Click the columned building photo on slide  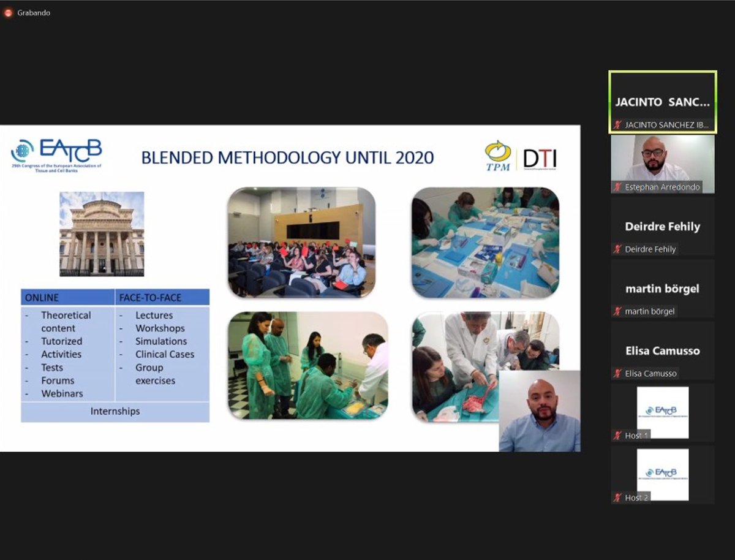pos(102,234)
